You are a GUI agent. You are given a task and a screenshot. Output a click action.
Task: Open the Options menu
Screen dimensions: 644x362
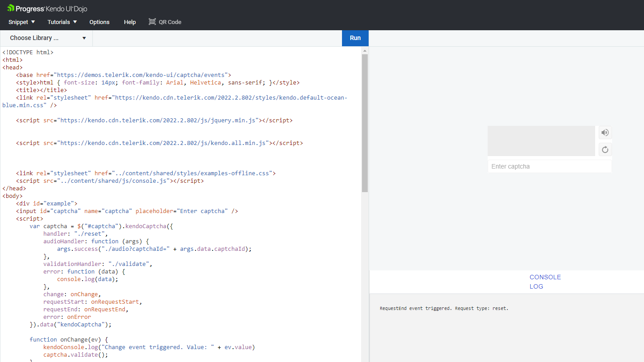pyautogui.click(x=99, y=22)
